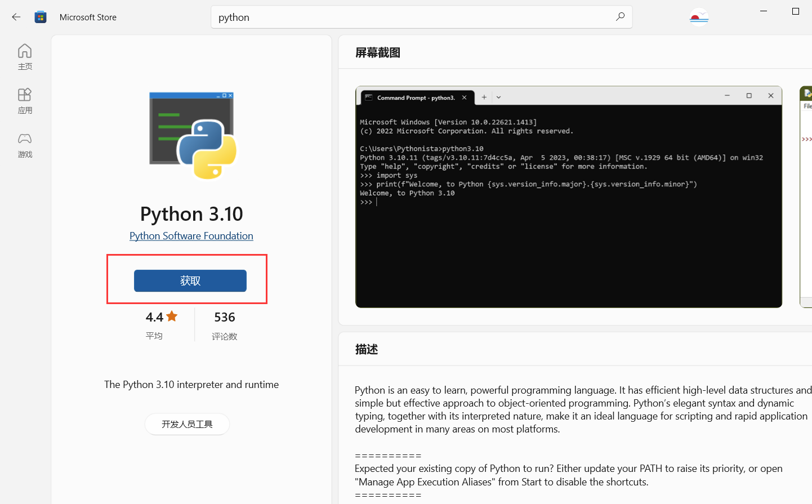This screenshot has height=504, width=812.
Task: Click 'The Python 3.10 interpreter and runtime' text
Action: coord(191,385)
